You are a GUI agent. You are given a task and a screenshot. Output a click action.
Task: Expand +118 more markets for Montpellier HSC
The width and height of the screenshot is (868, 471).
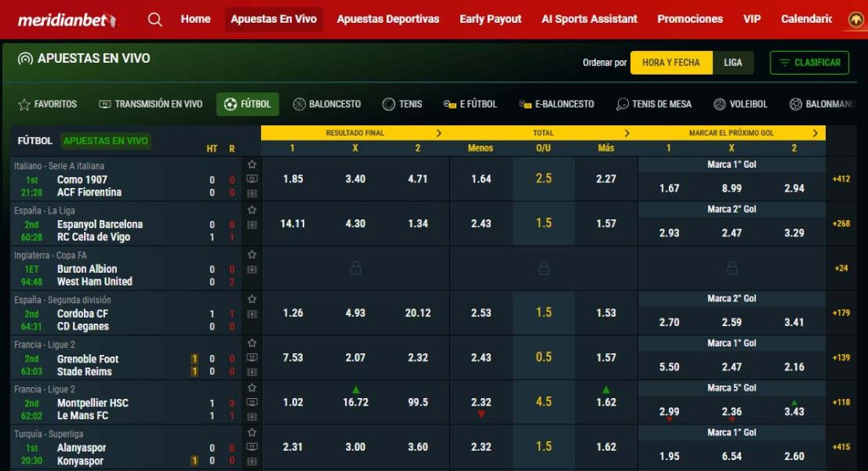pyautogui.click(x=841, y=402)
